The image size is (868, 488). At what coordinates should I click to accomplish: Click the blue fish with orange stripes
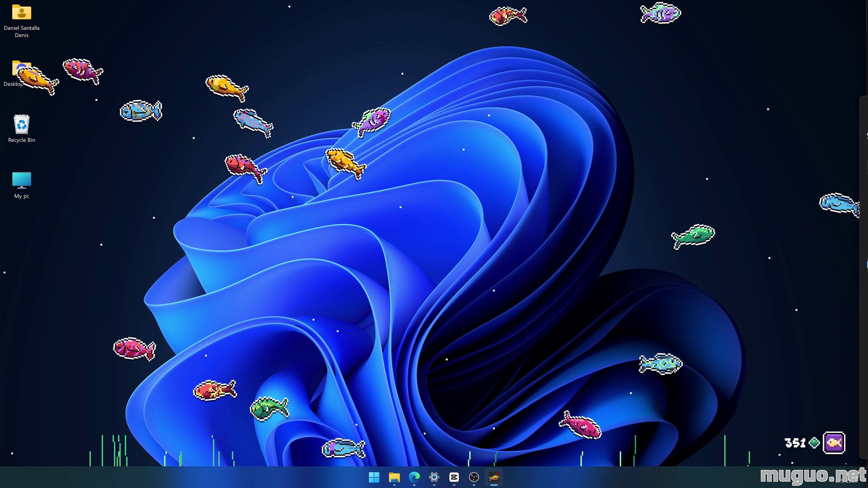(x=141, y=111)
